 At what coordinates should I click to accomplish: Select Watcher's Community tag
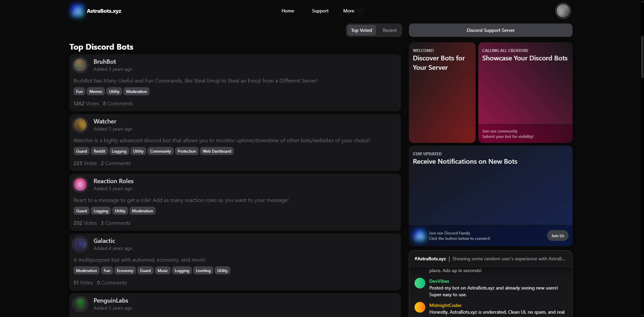[x=160, y=151]
